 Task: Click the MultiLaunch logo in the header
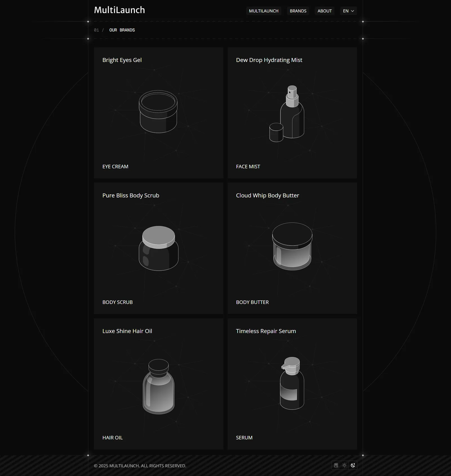[120, 10]
